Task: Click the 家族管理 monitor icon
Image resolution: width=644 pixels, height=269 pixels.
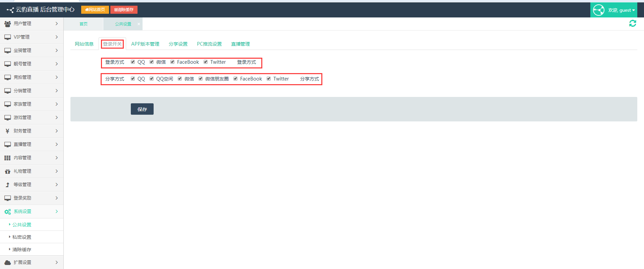Action: (x=7, y=104)
